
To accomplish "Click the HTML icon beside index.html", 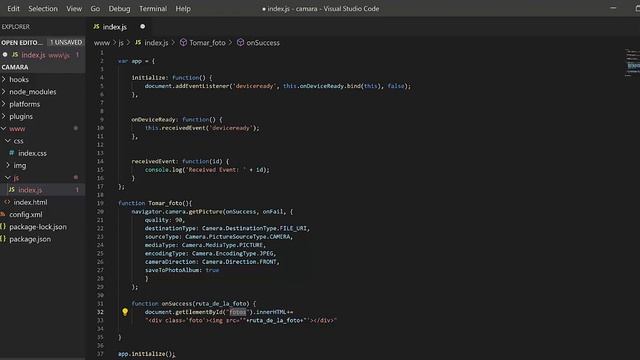I will point(7,202).
